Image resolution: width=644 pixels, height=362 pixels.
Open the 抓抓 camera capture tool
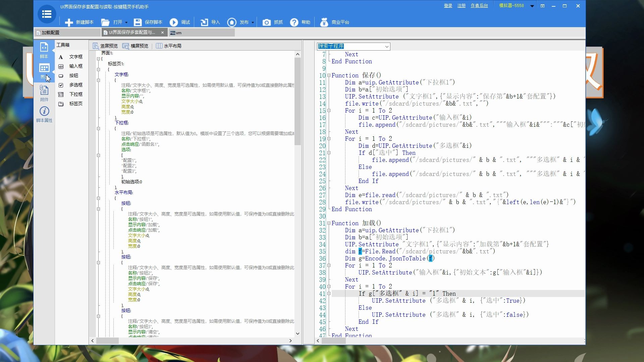pos(266,22)
